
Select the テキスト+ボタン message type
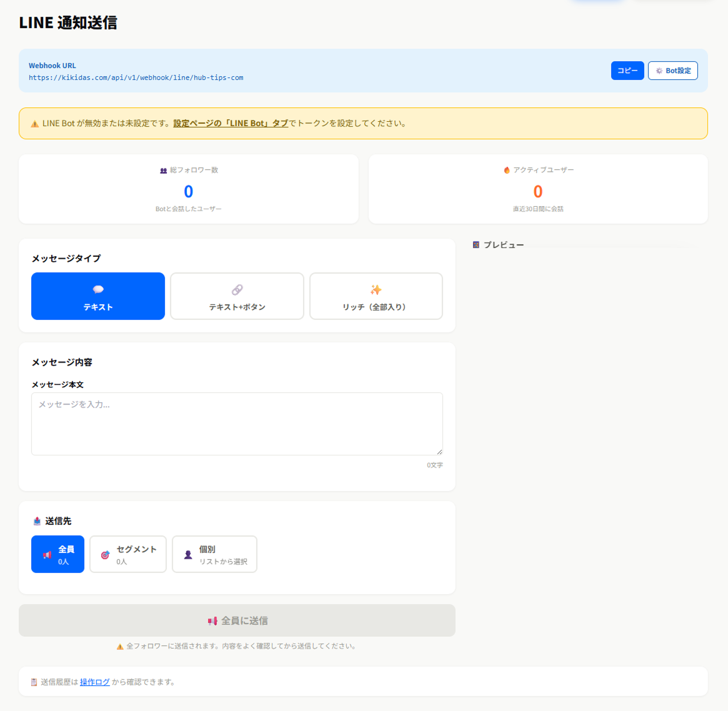point(237,296)
